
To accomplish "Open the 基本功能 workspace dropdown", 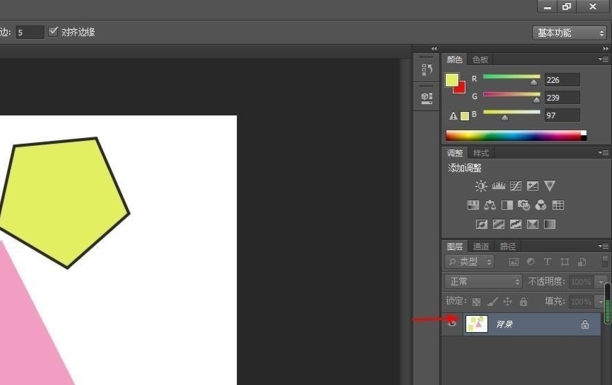I will coord(569,33).
